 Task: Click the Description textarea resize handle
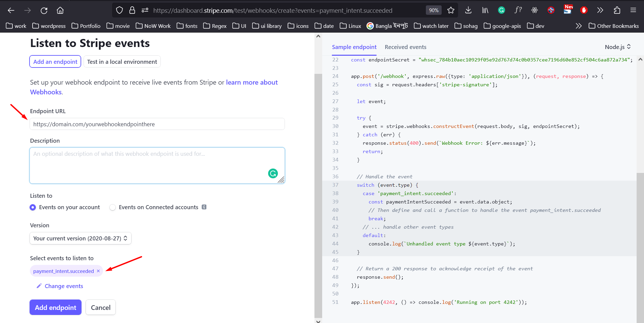281,180
